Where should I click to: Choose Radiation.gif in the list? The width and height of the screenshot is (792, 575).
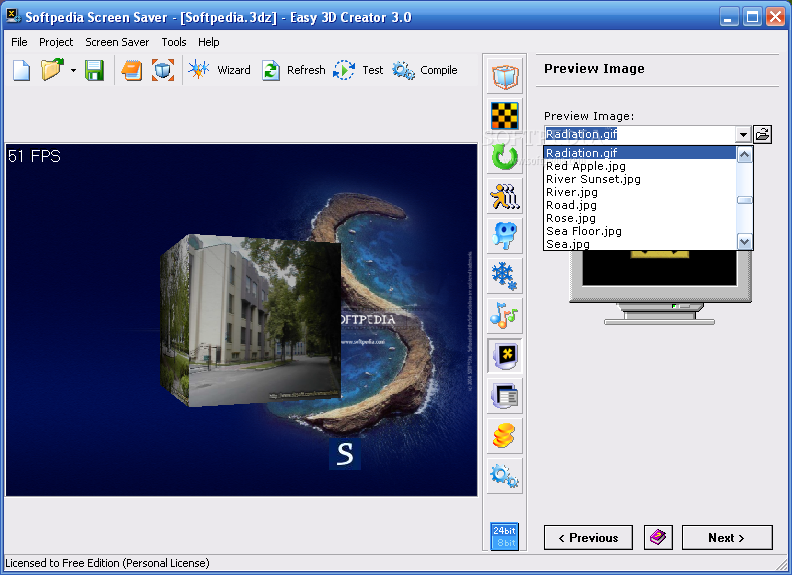pyautogui.click(x=640, y=153)
